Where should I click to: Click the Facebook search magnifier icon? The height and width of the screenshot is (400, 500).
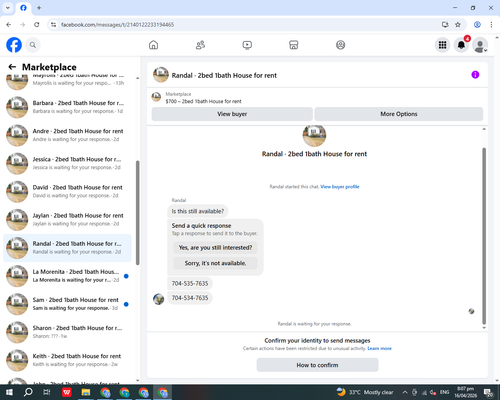click(33, 45)
